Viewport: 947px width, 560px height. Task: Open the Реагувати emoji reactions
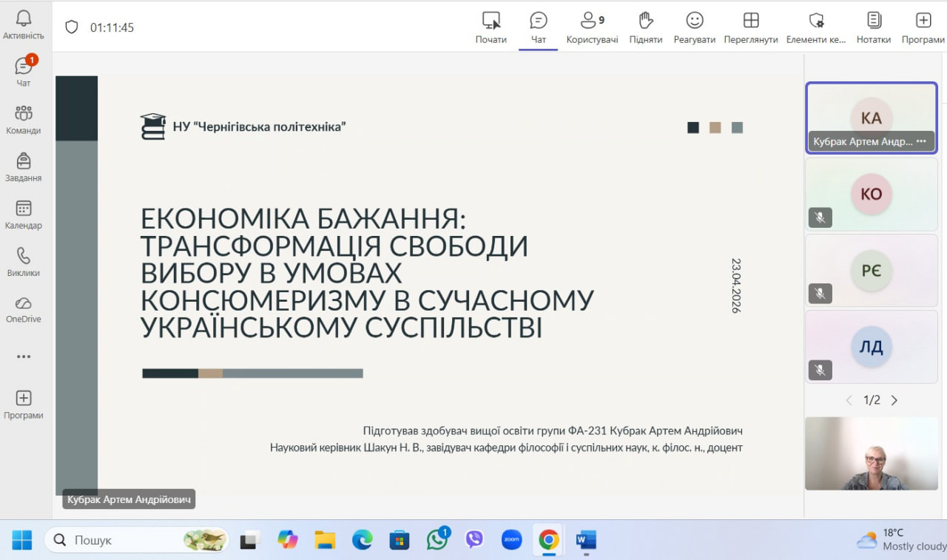pyautogui.click(x=694, y=27)
